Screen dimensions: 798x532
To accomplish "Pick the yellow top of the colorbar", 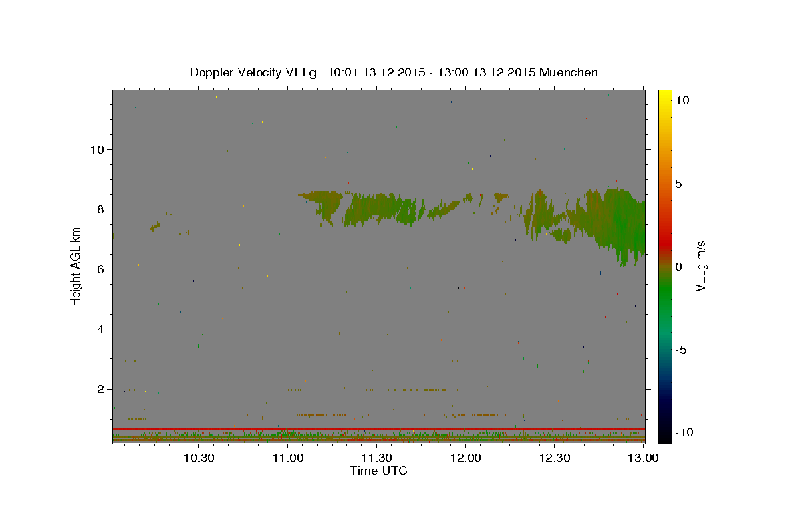I will click(664, 98).
